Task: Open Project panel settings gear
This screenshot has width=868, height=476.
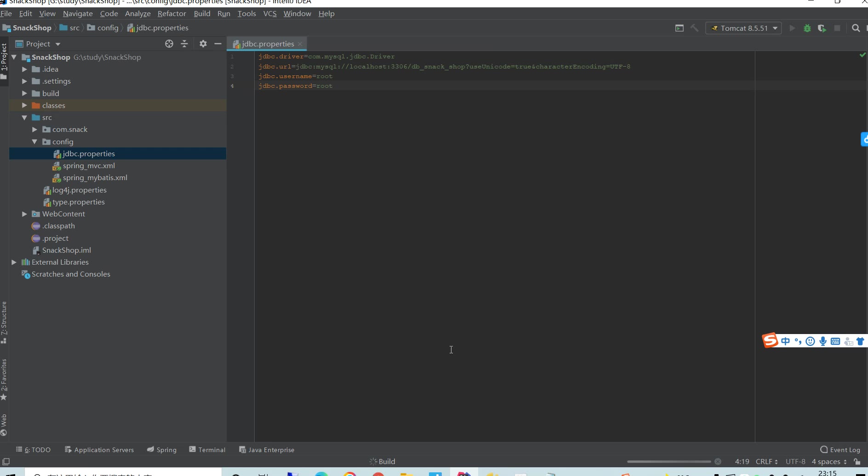Action: (203, 44)
